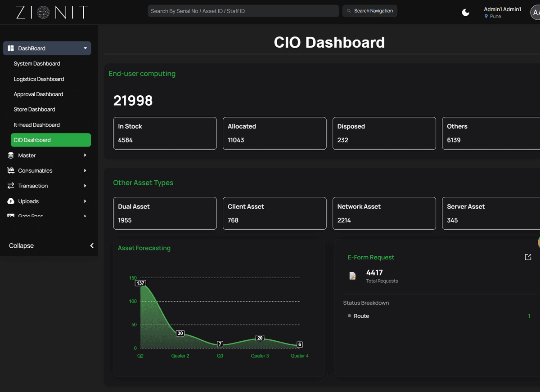Expand the Uploads menu arrow
This screenshot has width=540, height=392.
[x=85, y=201]
